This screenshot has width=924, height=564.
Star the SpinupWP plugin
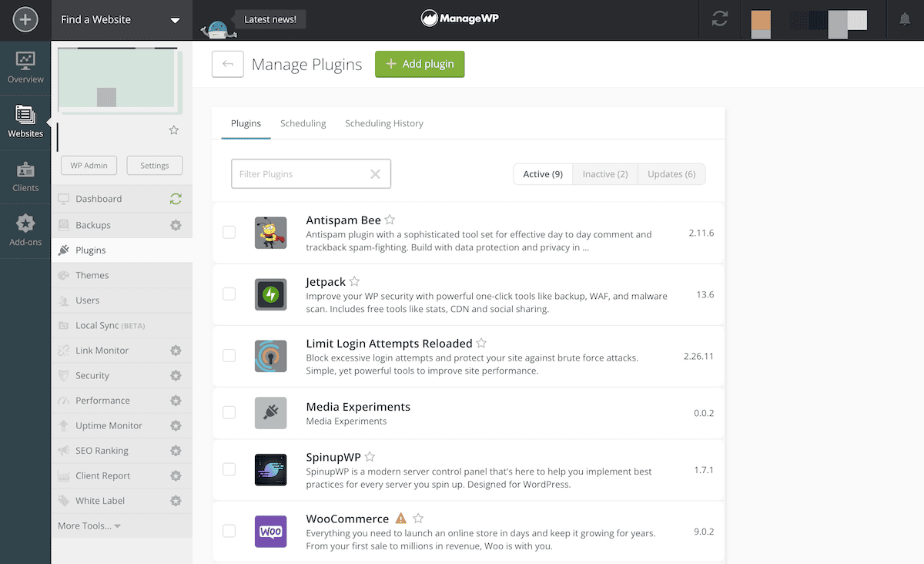(x=370, y=456)
